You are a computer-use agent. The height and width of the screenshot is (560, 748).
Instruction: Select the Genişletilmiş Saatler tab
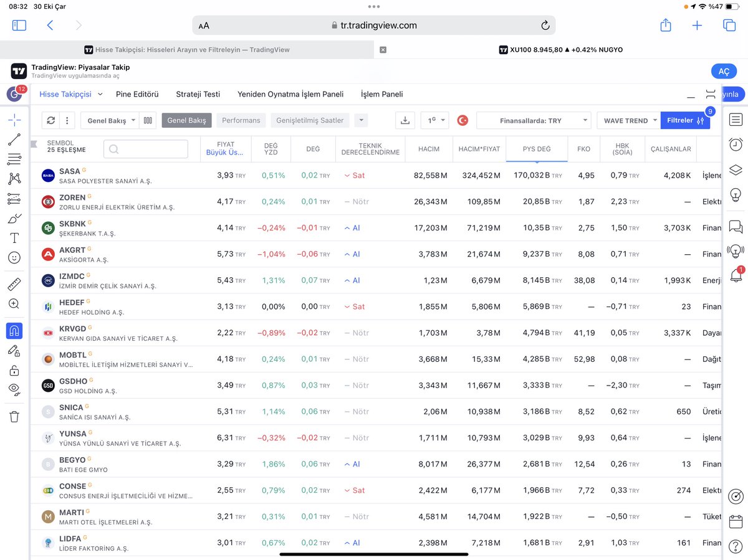(x=310, y=120)
